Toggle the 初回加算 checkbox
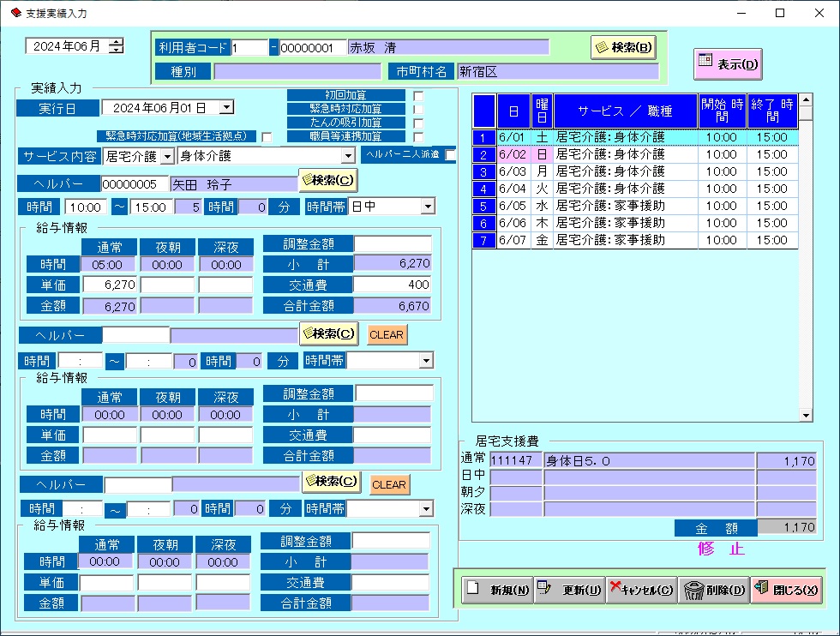Screen dimensions: 840x636 [x=418, y=96]
